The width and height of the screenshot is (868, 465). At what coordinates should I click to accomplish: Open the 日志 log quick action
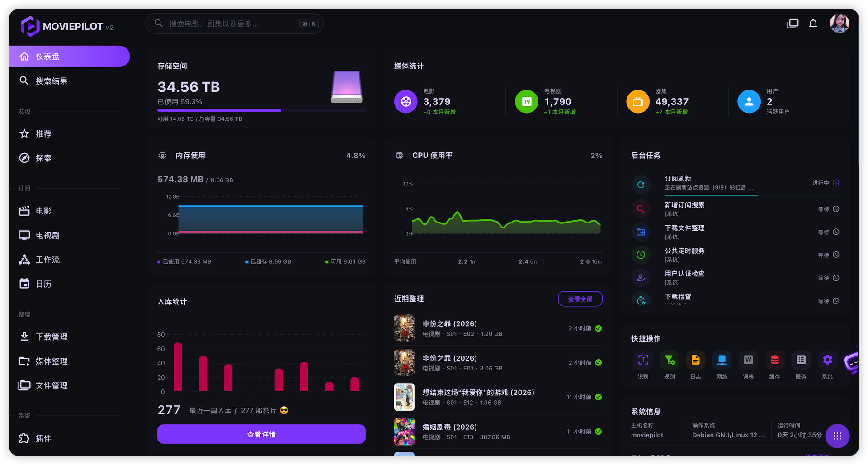(x=696, y=360)
